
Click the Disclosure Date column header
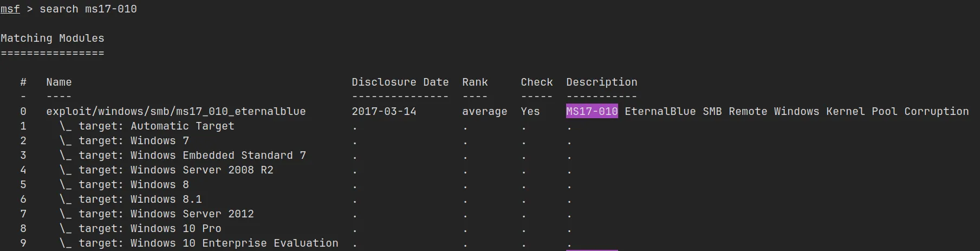400,82
